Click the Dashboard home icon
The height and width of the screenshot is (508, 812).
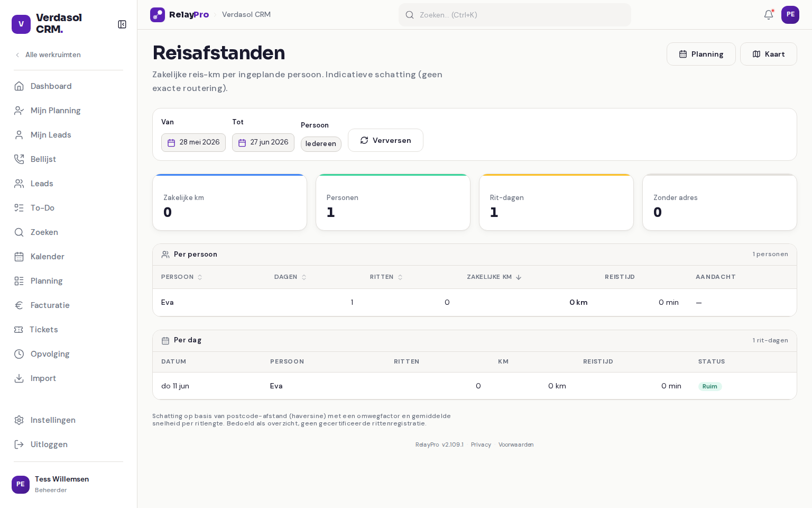(x=19, y=86)
